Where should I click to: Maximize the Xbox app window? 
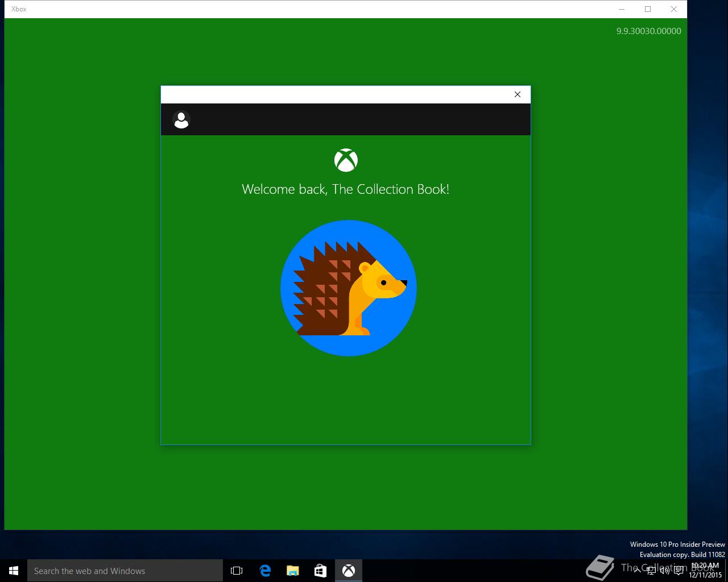(x=648, y=9)
